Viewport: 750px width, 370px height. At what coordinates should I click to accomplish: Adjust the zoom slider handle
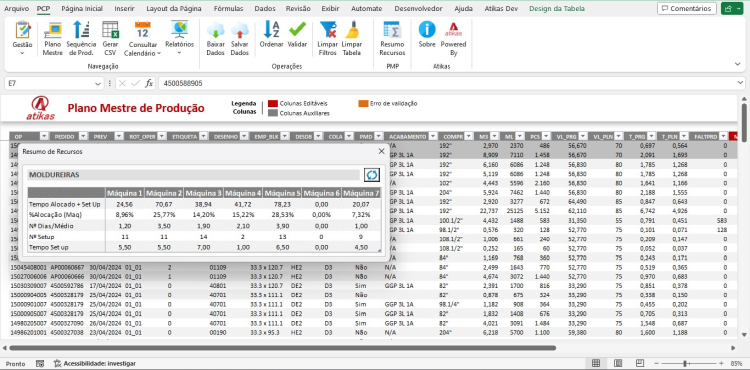[x=686, y=363]
